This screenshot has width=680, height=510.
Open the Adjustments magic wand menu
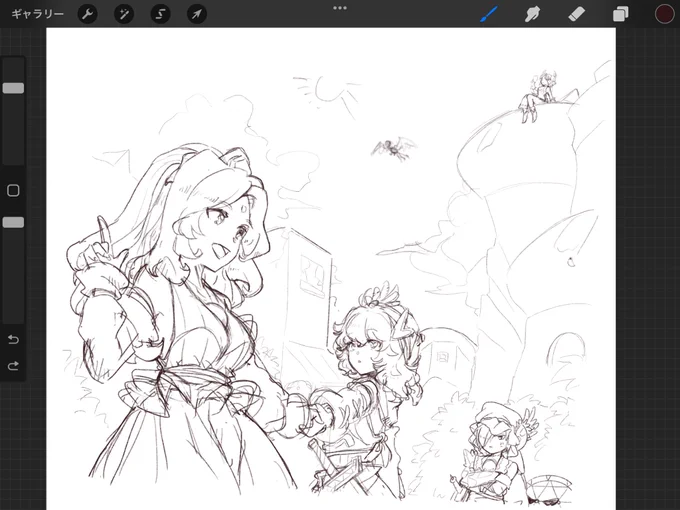tap(124, 14)
